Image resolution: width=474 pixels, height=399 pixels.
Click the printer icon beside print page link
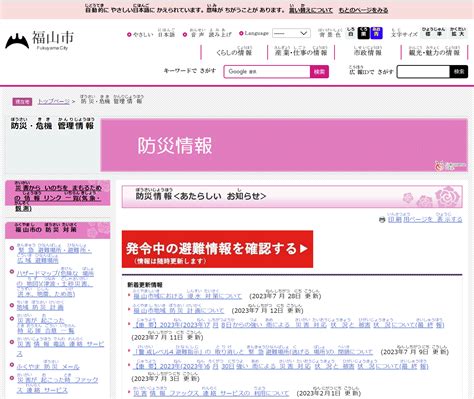click(x=382, y=220)
